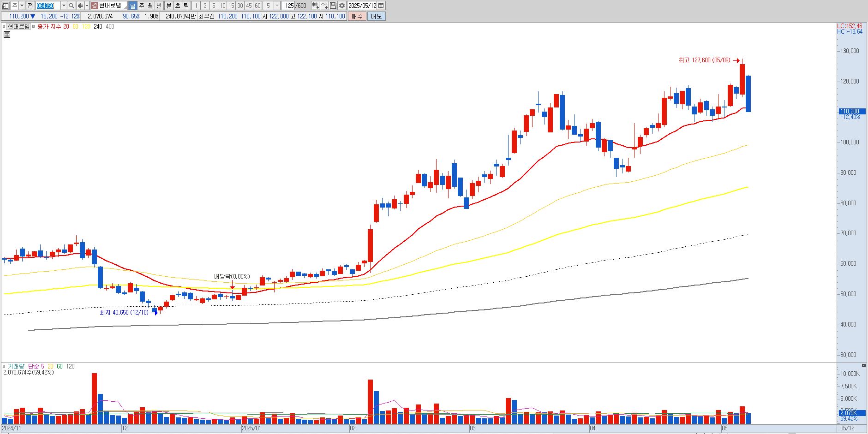The width and height of the screenshot is (868, 434).
Task: Open dropdown arrow beside speaker icon
Action: pos(87,6)
